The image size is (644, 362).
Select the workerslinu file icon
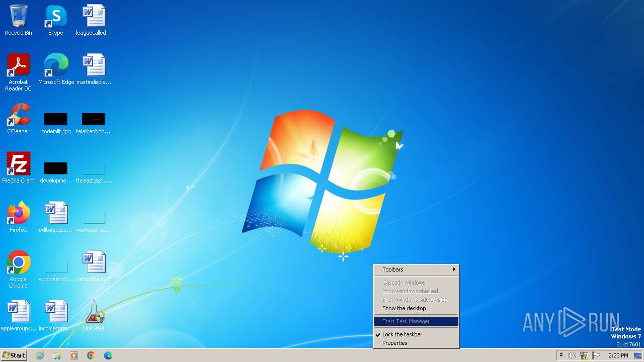[94, 222]
